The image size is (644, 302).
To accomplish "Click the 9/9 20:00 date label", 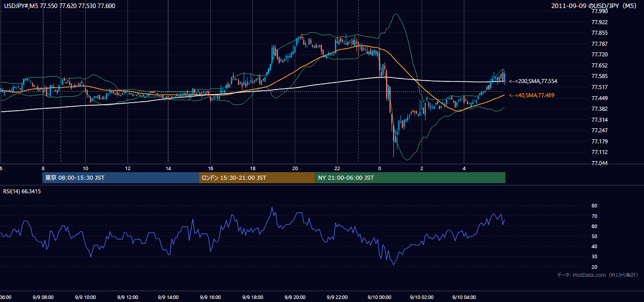I will [296, 297].
